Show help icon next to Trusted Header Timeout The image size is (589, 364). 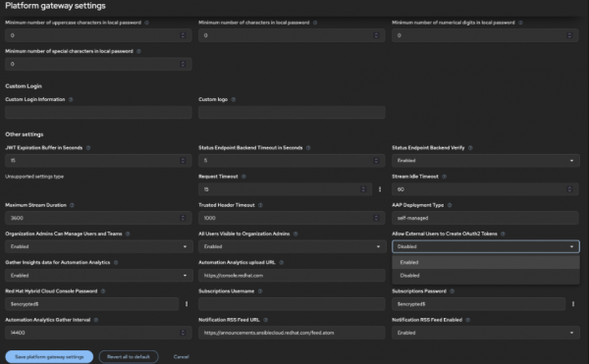pyautogui.click(x=260, y=205)
